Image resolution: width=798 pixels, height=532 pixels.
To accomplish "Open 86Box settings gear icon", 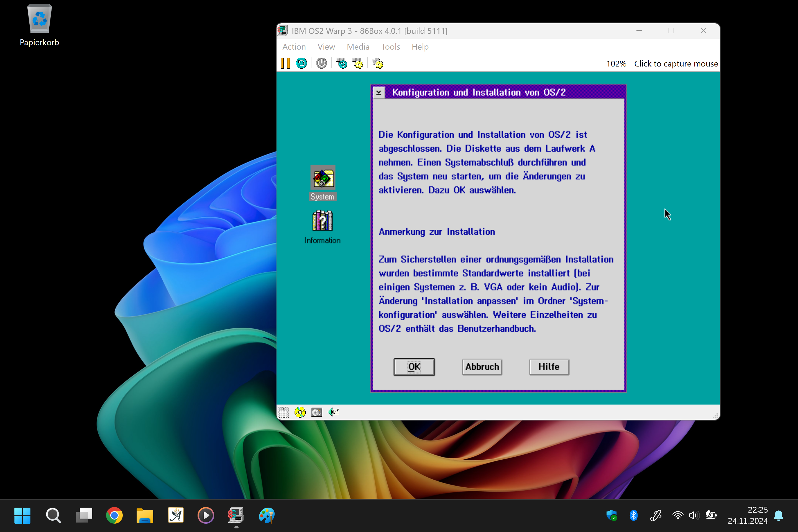I will pyautogui.click(x=378, y=63).
